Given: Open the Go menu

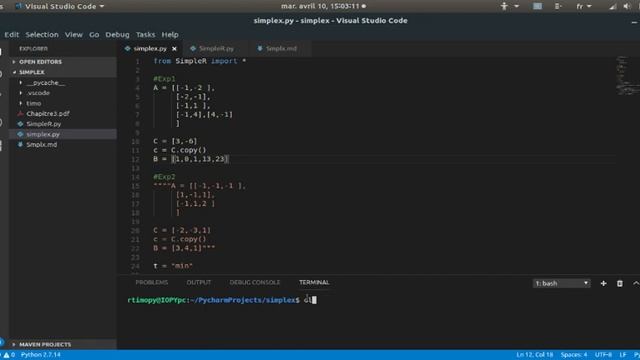Looking at the screenshot, I should tap(94, 35).
